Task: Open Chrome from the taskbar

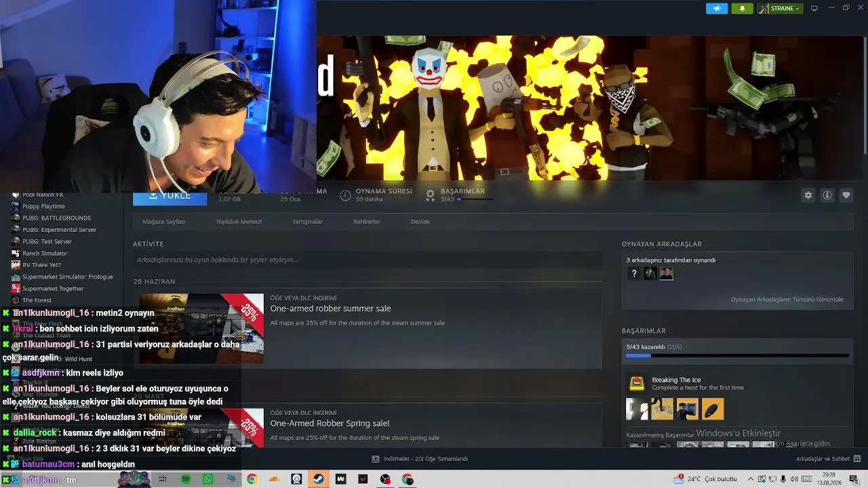Action: tap(252, 479)
